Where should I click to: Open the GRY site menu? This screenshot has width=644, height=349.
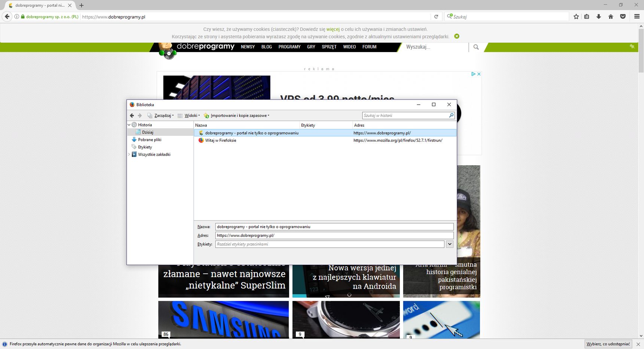pos(311,47)
